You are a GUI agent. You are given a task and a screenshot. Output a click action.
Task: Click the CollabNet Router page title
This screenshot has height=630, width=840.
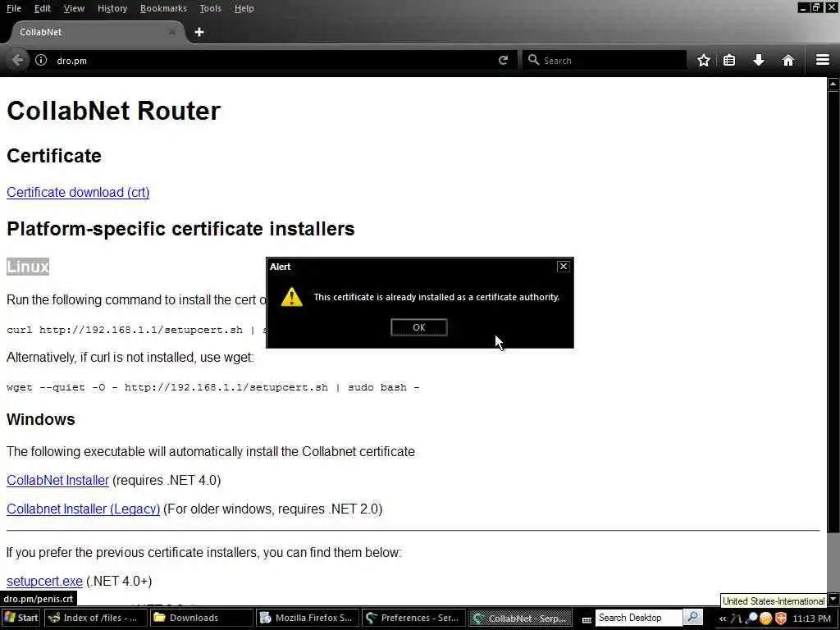click(x=113, y=111)
